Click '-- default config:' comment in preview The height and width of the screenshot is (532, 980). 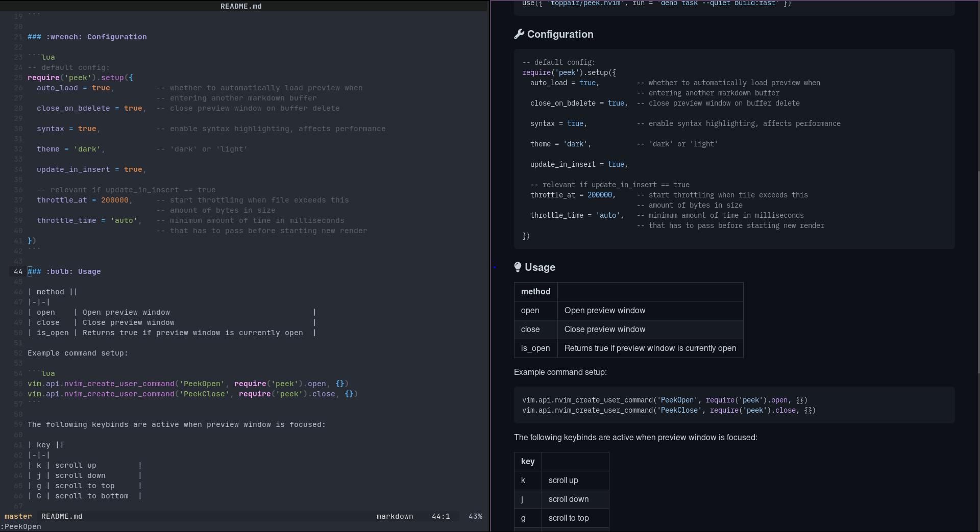coord(559,62)
